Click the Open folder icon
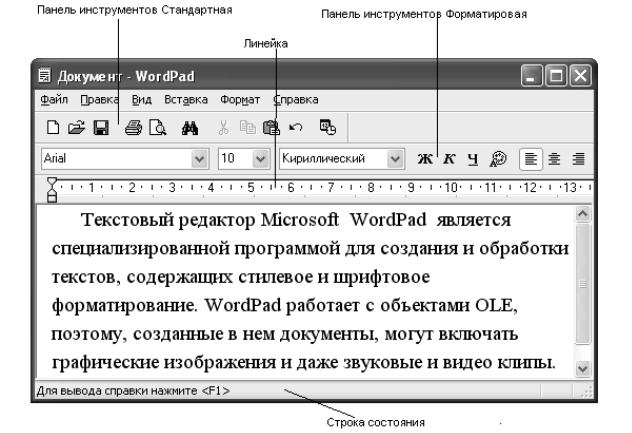 coord(76,127)
